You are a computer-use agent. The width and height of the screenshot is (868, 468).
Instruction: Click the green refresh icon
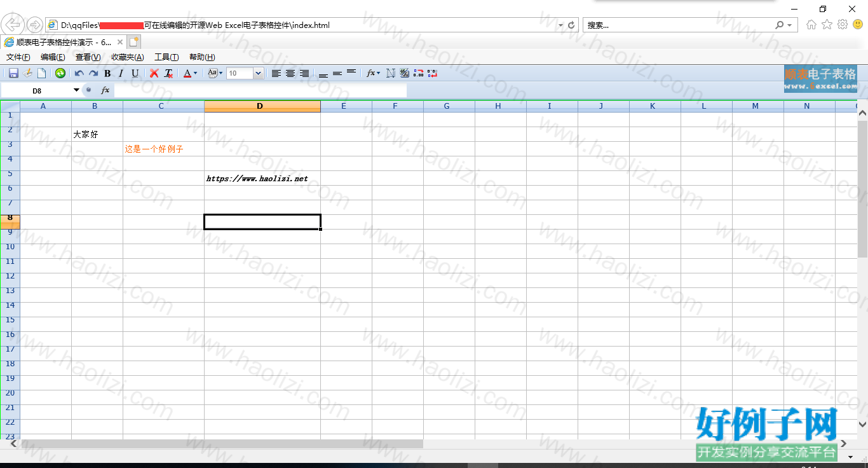(x=60, y=73)
